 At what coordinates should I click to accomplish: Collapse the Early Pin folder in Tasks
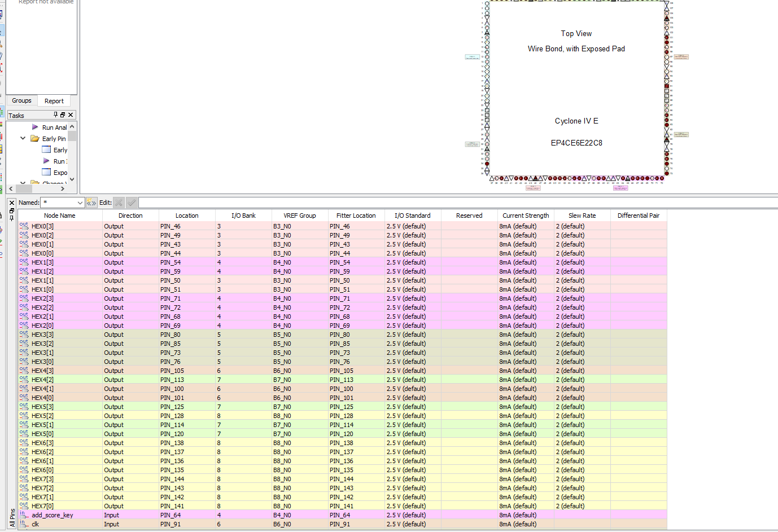(23, 138)
